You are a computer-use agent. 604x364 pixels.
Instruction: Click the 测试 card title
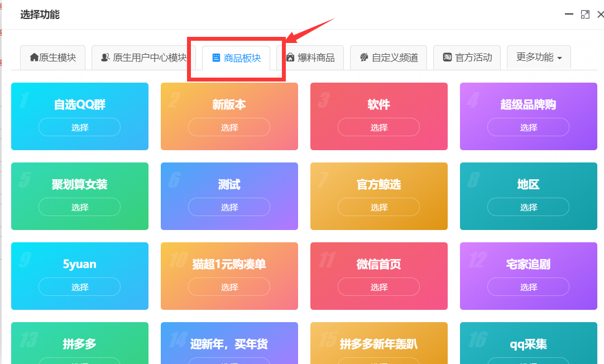(x=229, y=184)
